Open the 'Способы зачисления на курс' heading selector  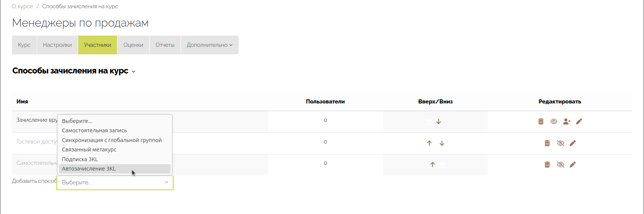[x=134, y=72]
